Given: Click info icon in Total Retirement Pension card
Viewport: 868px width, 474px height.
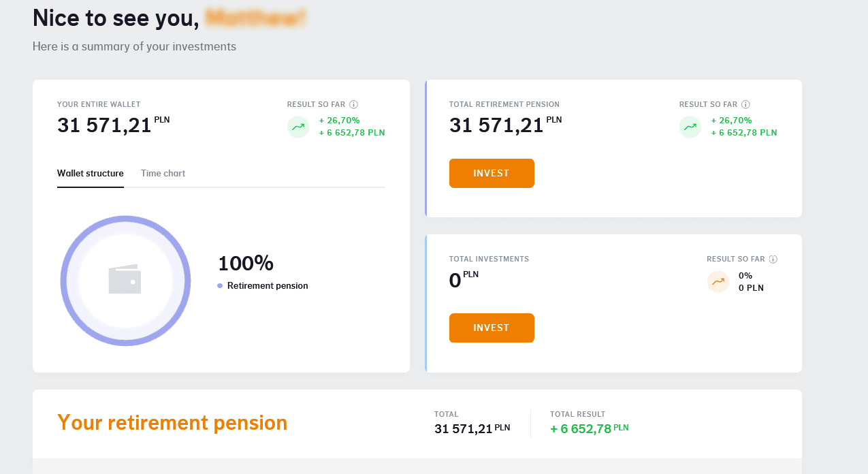Looking at the screenshot, I should click(x=746, y=105).
